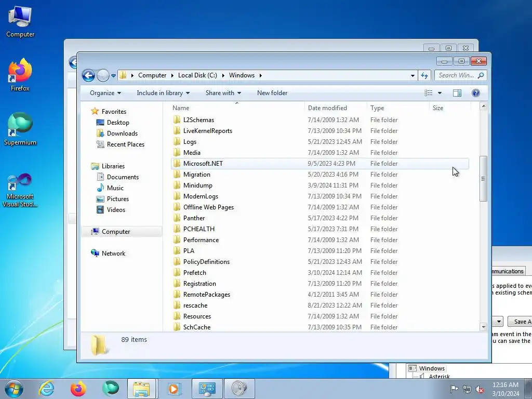This screenshot has height=399, width=532.
Task: Select Libraries in the navigation pane
Action: click(113, 166)
